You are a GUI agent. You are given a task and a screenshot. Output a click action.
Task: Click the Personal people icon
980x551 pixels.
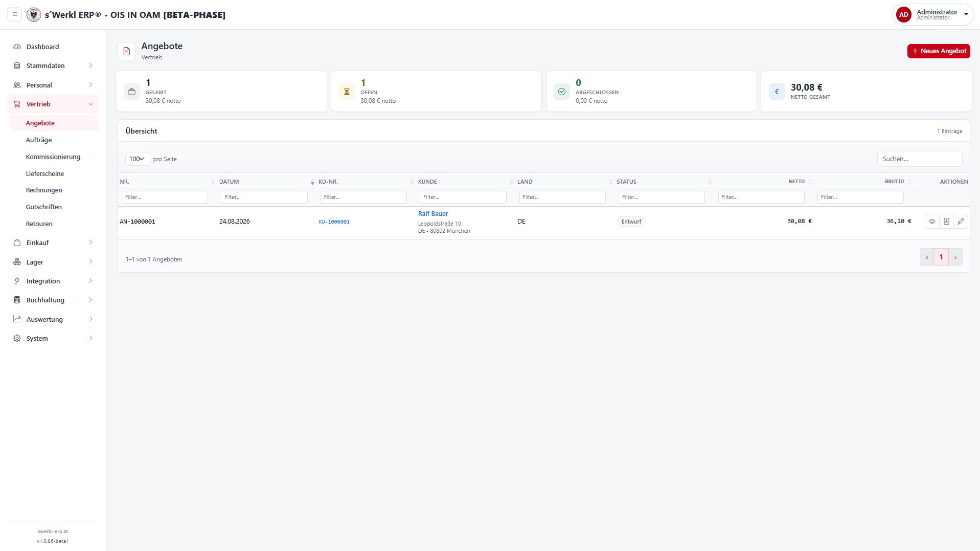(x=17, y=85)
